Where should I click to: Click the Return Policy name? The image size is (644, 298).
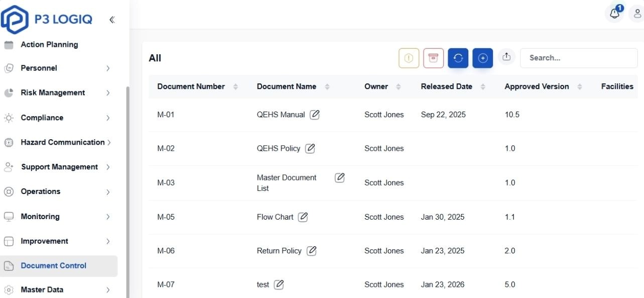[279, 251]
